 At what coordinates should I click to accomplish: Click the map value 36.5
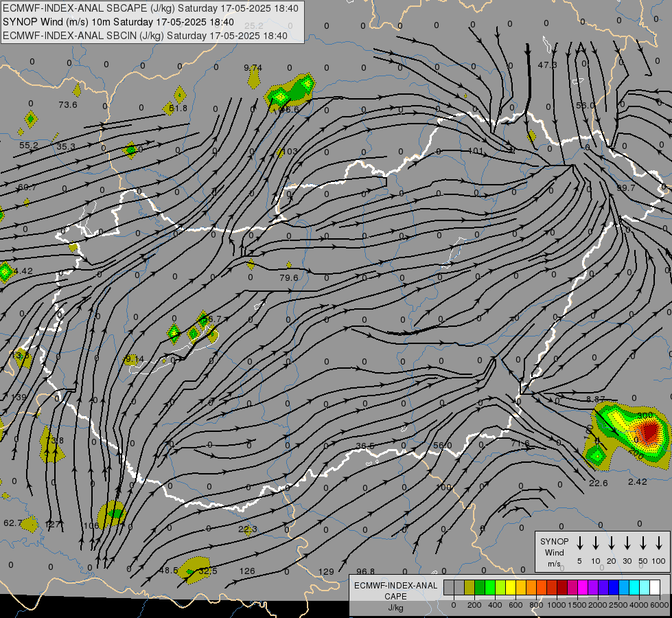point(365,446)
